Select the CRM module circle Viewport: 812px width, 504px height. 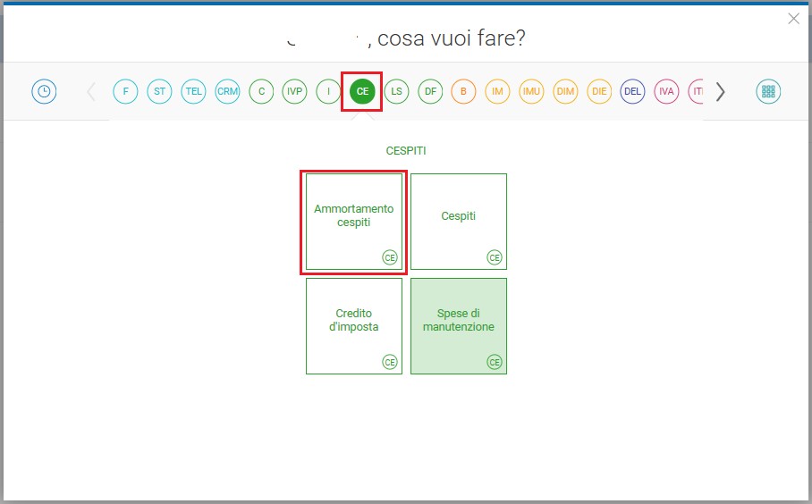point(227,91)
